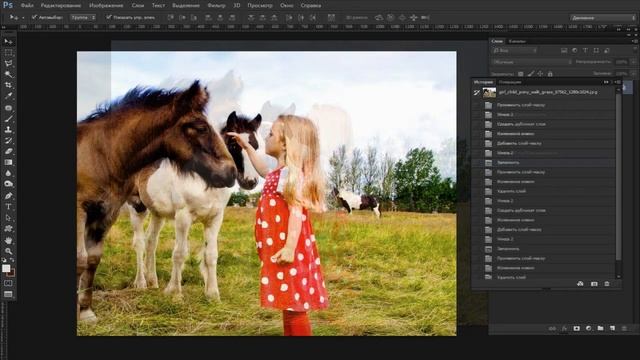Switch to the Каналы tab

click(517, 41)
